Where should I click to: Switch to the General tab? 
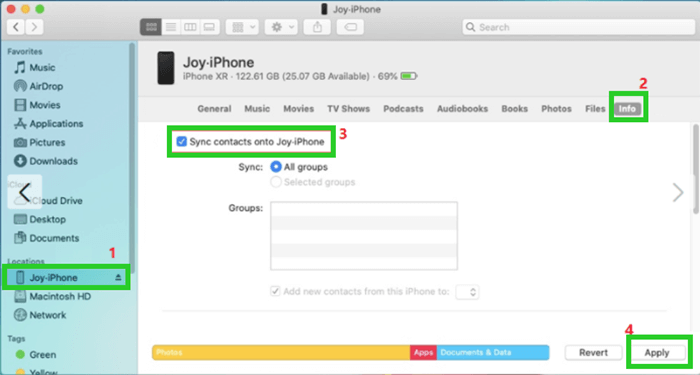(214, 109)
